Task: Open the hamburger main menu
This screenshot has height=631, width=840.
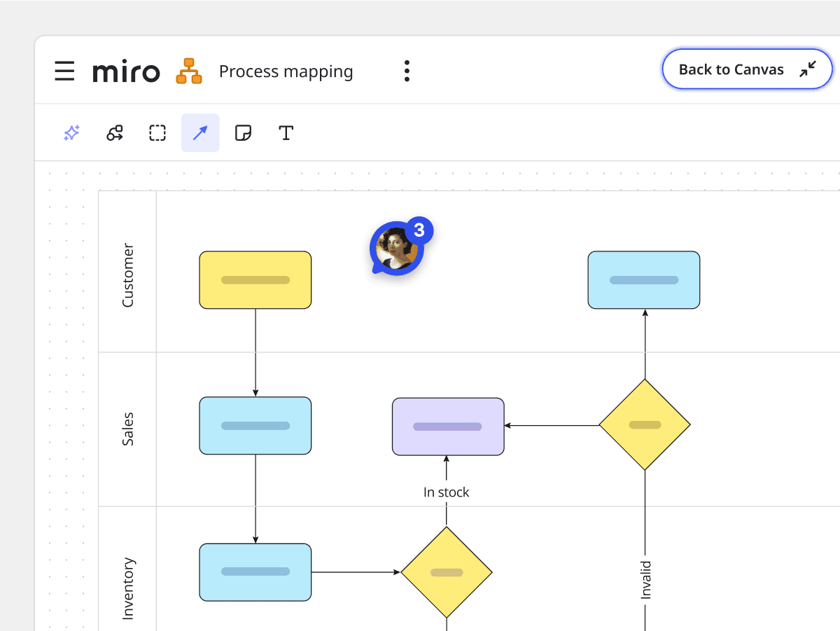Action: tap(64, 71)
